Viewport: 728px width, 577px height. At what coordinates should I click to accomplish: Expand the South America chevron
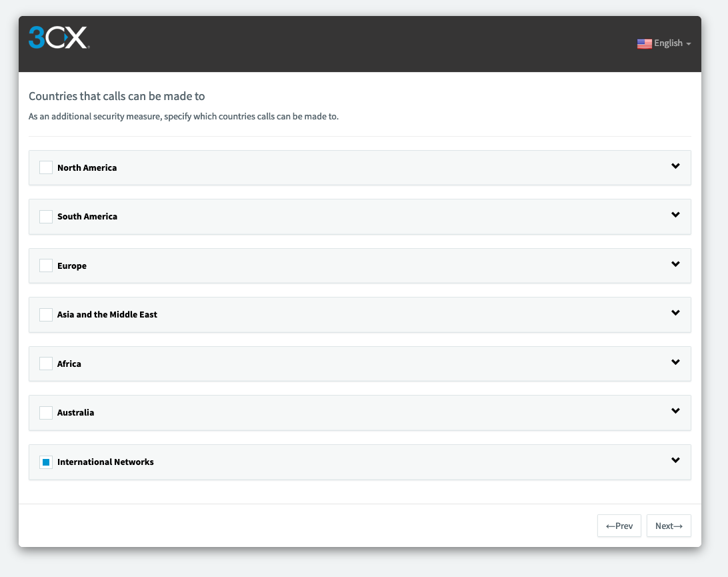pyautogui.click(x=675, y=215)
